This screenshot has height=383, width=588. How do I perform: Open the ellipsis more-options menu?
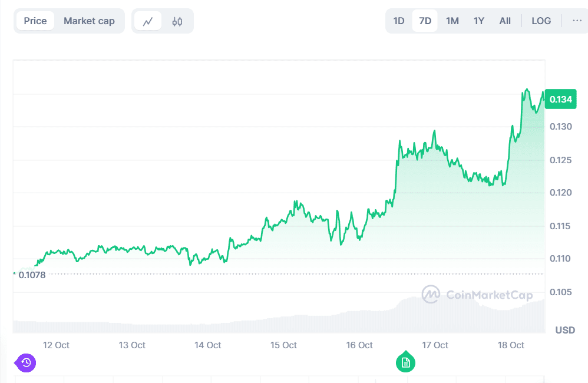click(576, 20)
